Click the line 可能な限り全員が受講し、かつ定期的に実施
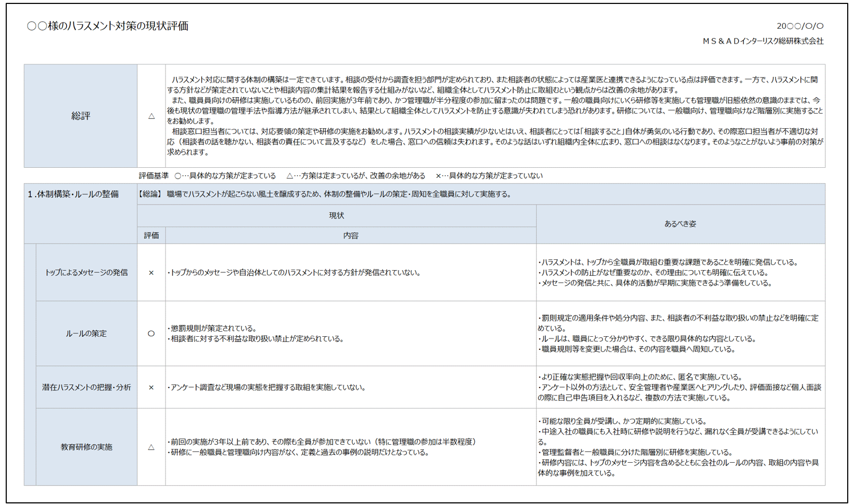Viewport: 850px width, 504px height. pos(623,421)
